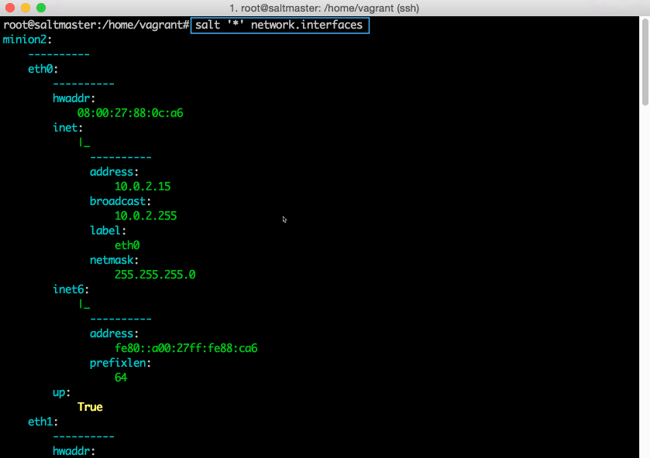Click the prefixlen value 64

click(x=121, y=377)
